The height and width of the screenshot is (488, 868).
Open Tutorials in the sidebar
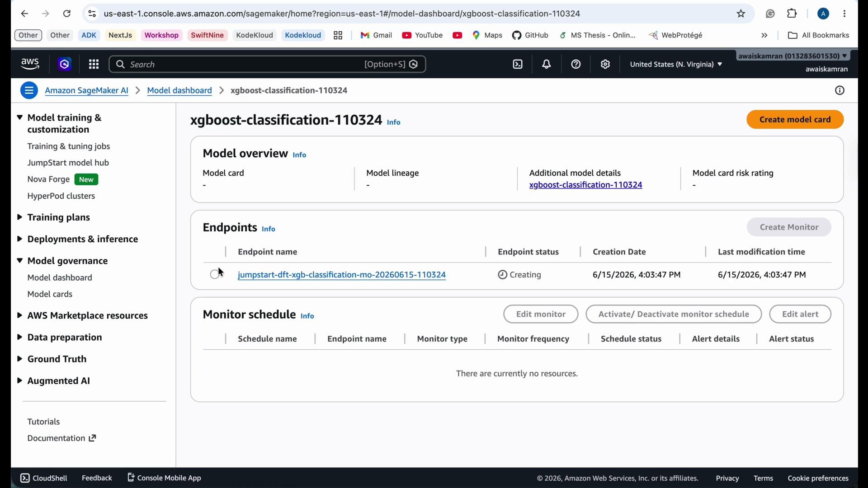click(x=43, y=422)
